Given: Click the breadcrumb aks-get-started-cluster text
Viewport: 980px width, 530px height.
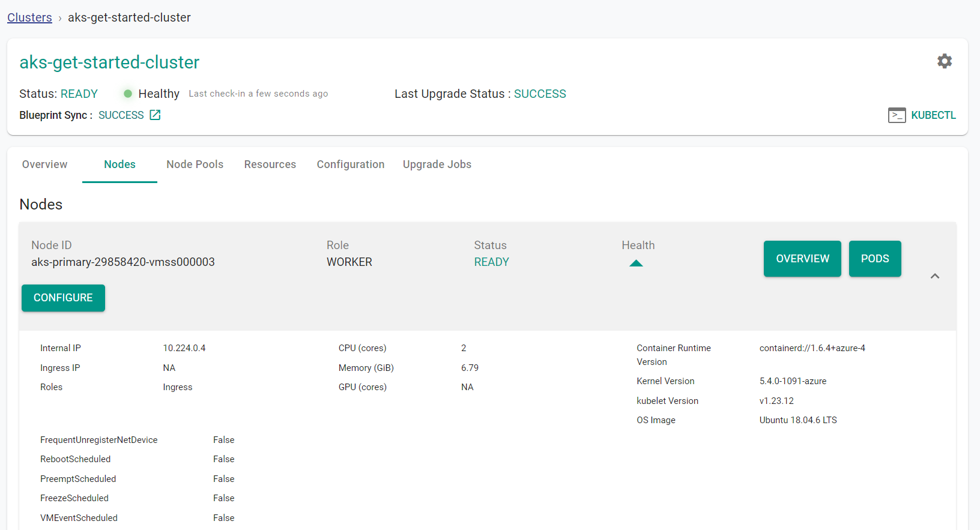Looking at the screenshot, I should click(129, 17).
